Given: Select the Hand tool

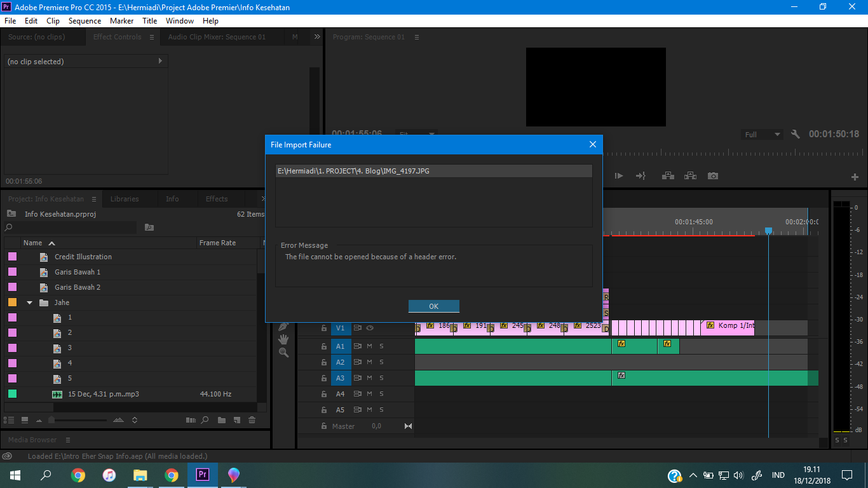Looking at the screenshot, I should click(283, 339).
